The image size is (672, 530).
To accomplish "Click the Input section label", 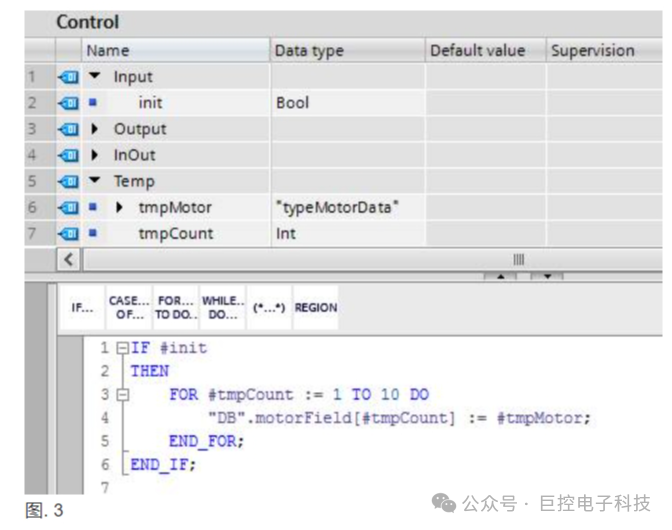I will (x=133, y=78).
